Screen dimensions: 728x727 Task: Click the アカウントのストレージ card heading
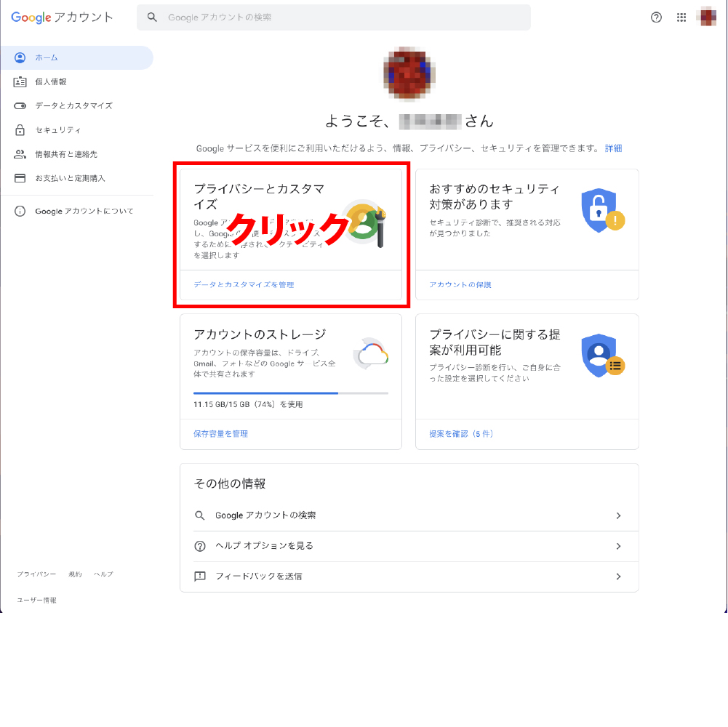click(x=260, y=334)
